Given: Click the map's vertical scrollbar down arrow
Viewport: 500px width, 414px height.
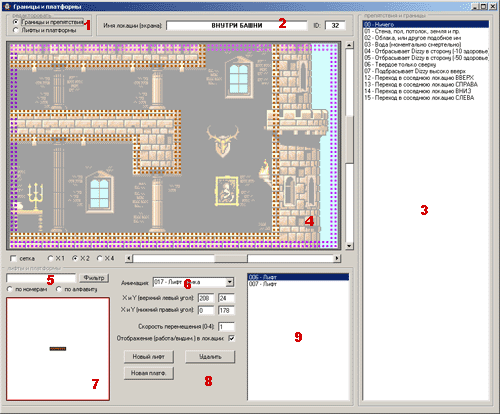Looking at the screenshot, I should (x=349, y=246).
